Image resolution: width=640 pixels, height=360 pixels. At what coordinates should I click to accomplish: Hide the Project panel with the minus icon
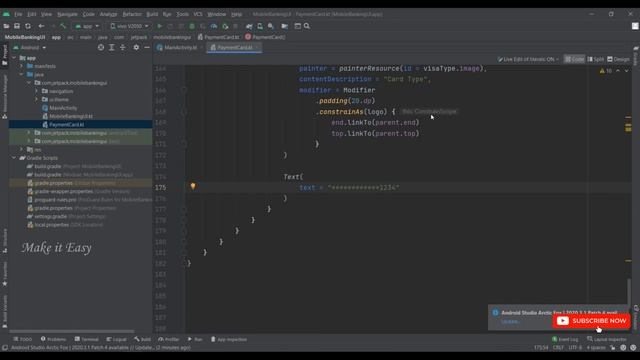(147, 47)
